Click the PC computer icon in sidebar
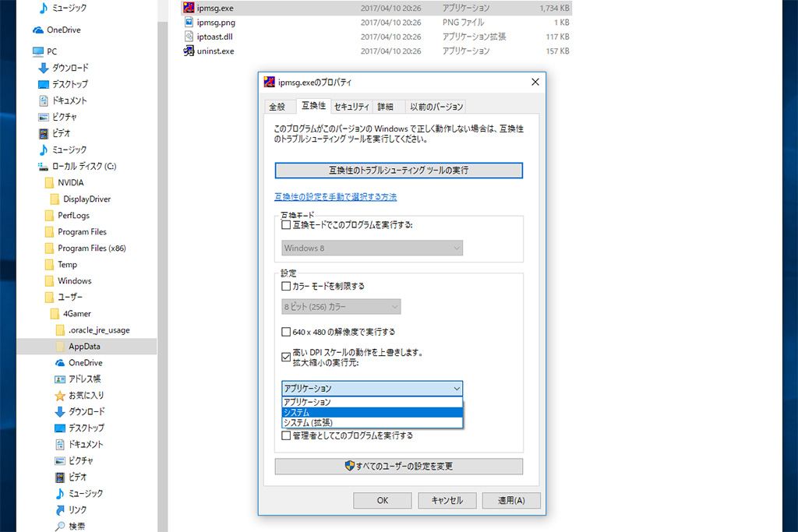 point(38,51)
